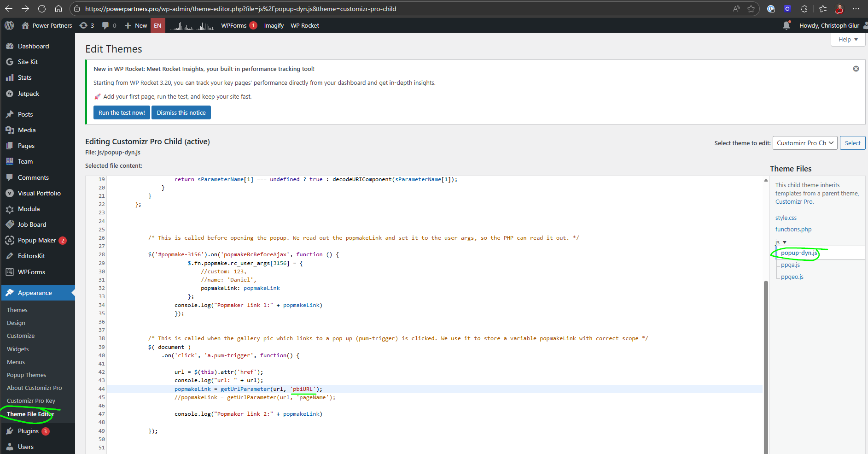Go to Themes submenu
Image resolution: width=868 pixels, height=454 pixels.
pos(17,310)
